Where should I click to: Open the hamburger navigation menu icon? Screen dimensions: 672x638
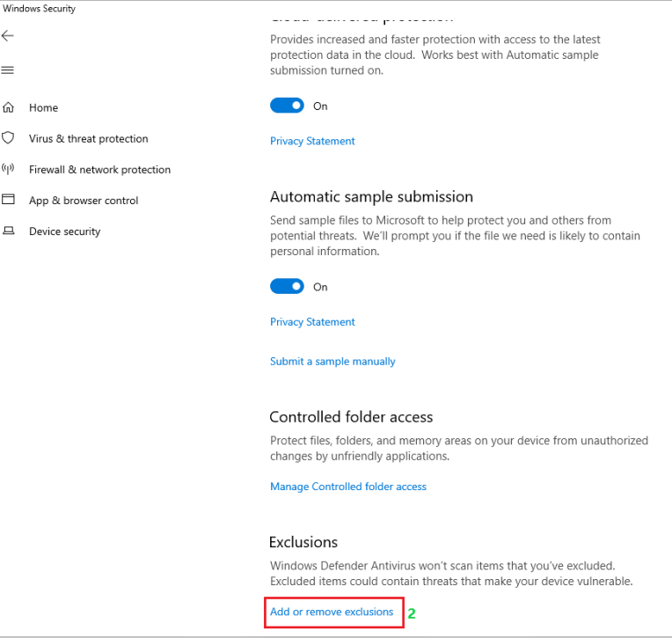(8, 70)
